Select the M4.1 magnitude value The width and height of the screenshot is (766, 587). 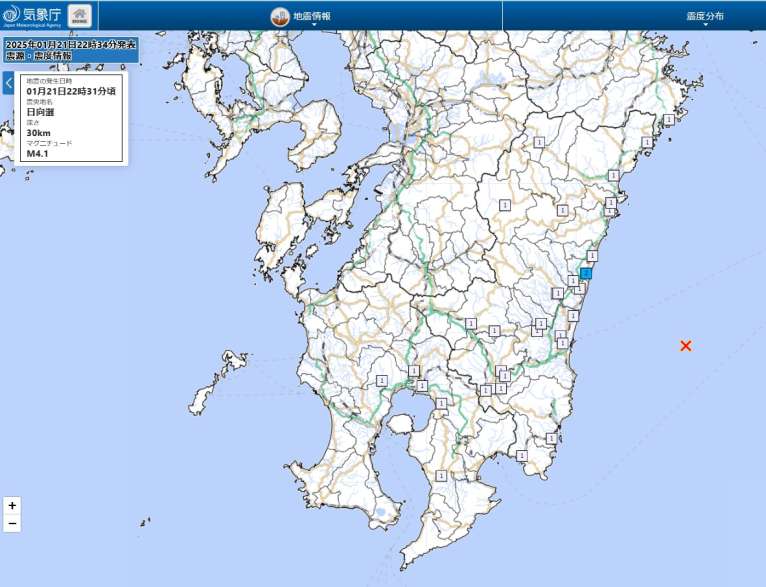pyautogui.click(x=37, y=154)
